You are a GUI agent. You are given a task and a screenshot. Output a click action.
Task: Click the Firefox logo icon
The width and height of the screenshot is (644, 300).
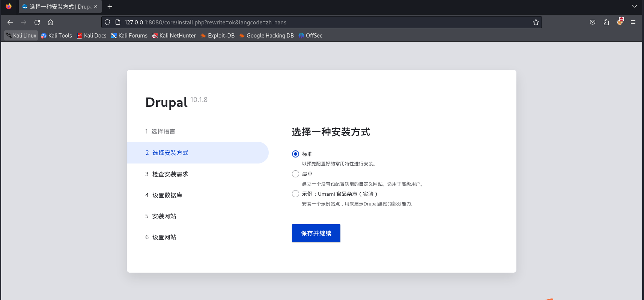pyautogui.click(x=9, y=6)
